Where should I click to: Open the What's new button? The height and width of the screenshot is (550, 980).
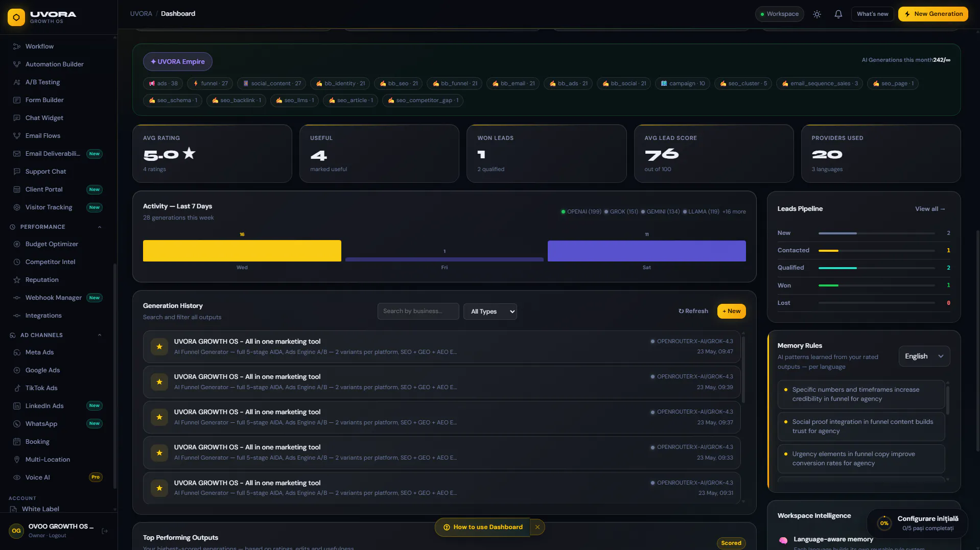(872, 14)
